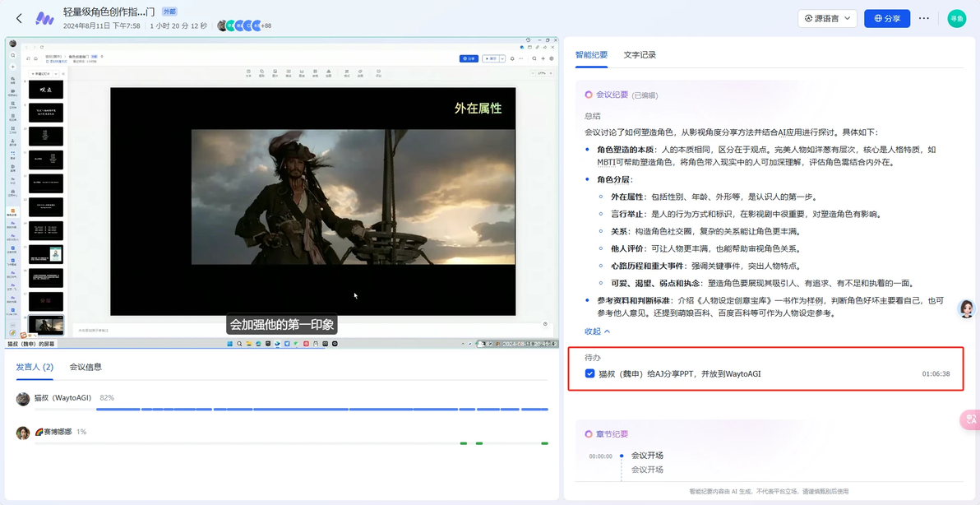This screenshot has height=505, width=980.
Task: Click the 他人评价 summary bullet
Action: 708,248
